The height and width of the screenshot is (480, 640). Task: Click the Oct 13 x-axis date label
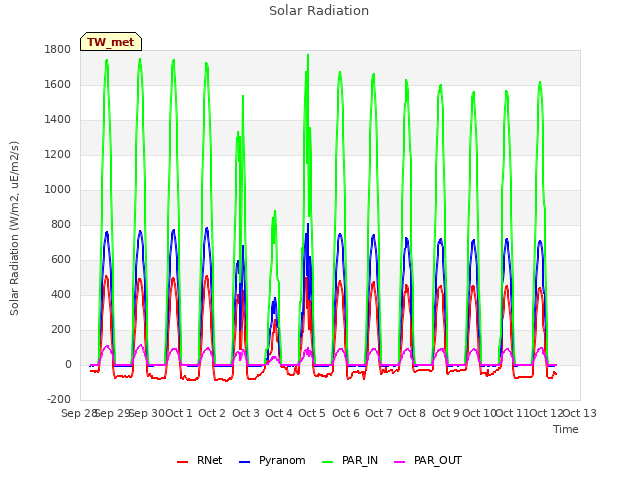(580, 413)
